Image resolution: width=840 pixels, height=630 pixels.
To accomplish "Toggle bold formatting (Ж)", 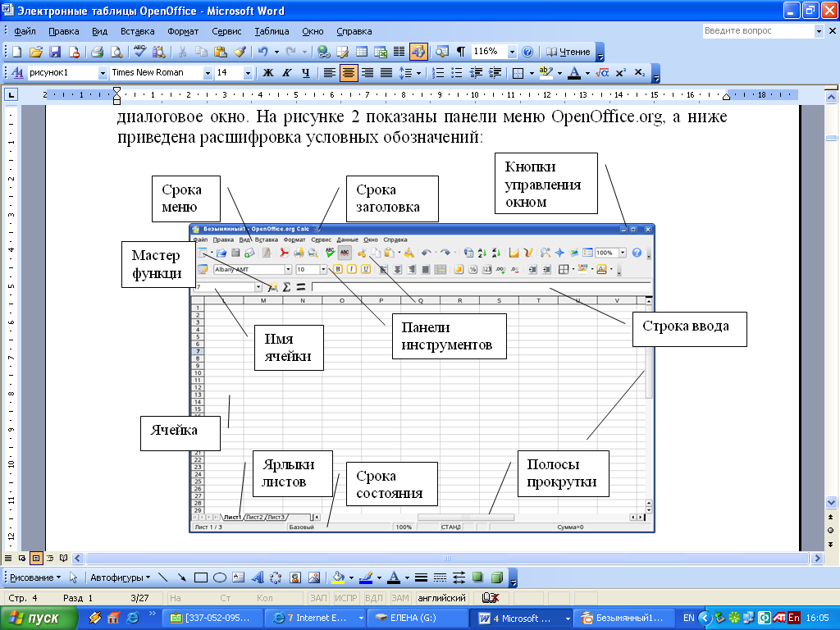I will coord(268,72).
